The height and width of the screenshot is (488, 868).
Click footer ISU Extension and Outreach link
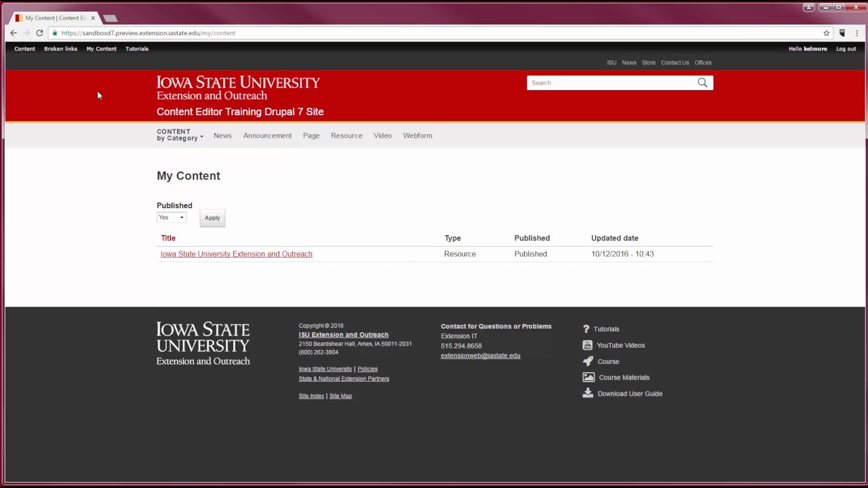coord(344,335)
